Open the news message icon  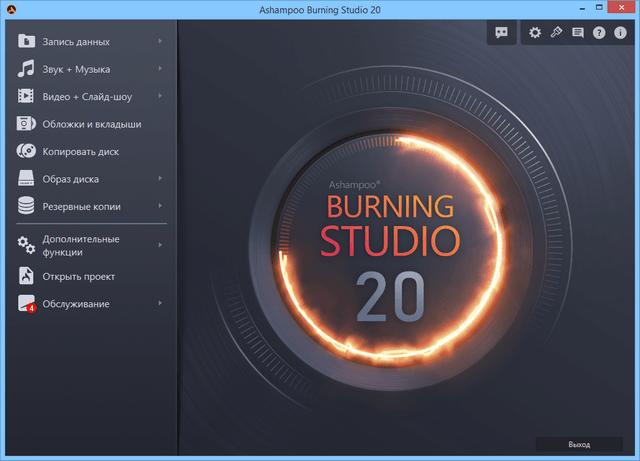577,33
